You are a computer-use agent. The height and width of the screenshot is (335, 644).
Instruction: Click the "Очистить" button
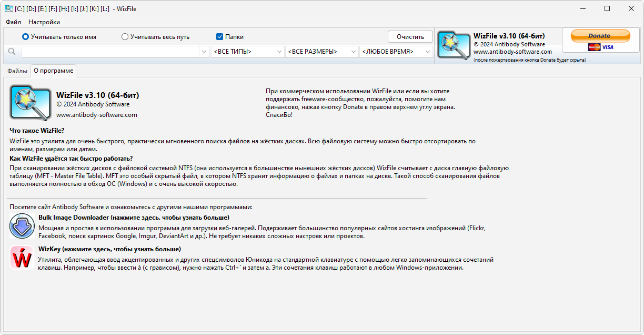point(410,37)
